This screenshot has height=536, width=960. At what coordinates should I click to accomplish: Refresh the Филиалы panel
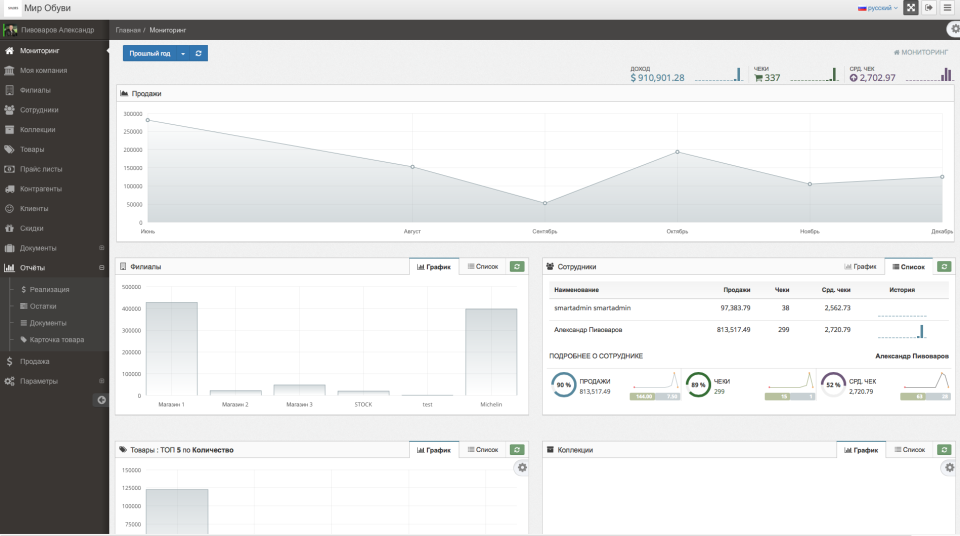coord(517,266)
